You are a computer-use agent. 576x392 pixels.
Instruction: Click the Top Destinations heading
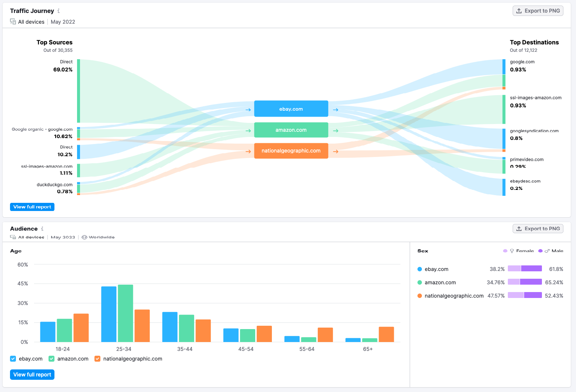(x=534, y=42)
